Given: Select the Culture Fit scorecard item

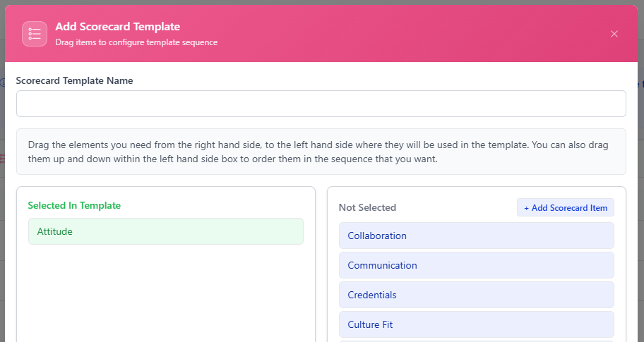Looking at the screenshot, I should pyautogui.click(x=477, y=324).
